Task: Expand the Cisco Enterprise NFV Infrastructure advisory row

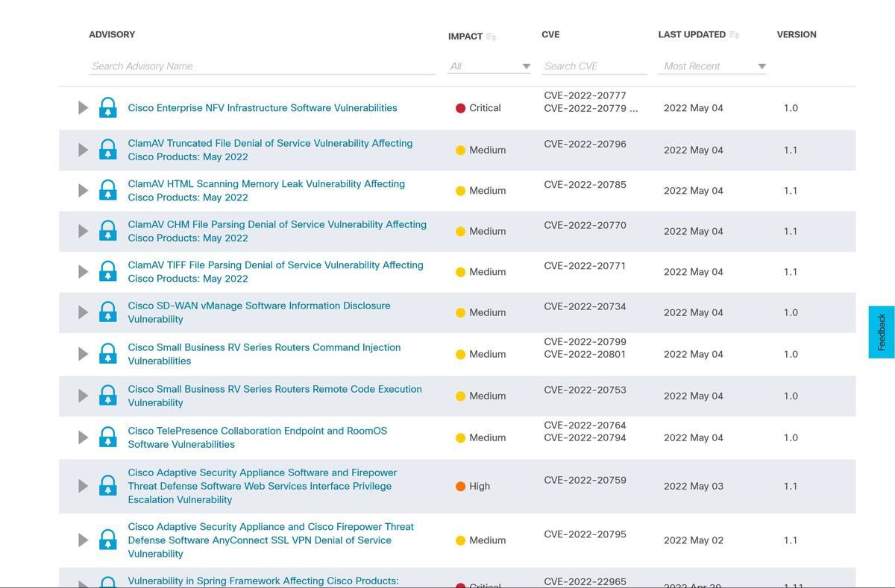Action: 84,108
